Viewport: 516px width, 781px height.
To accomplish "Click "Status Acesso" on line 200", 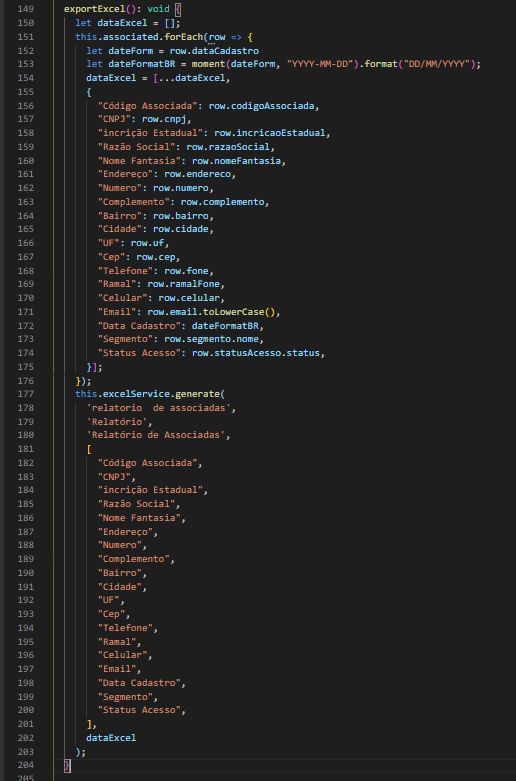I will coord(139,710).
